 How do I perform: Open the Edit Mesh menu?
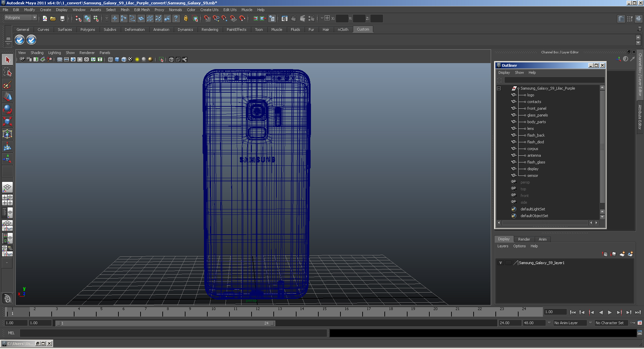click(x=142, y=10)
